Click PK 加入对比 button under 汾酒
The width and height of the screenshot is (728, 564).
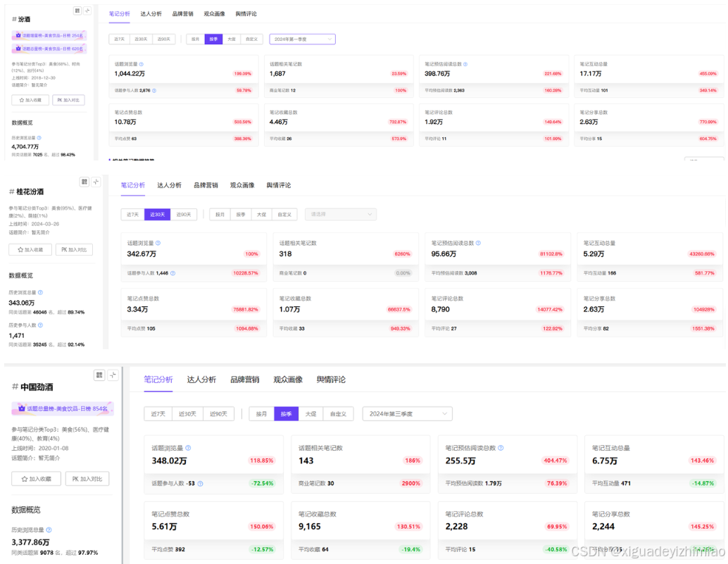point(68,100)
